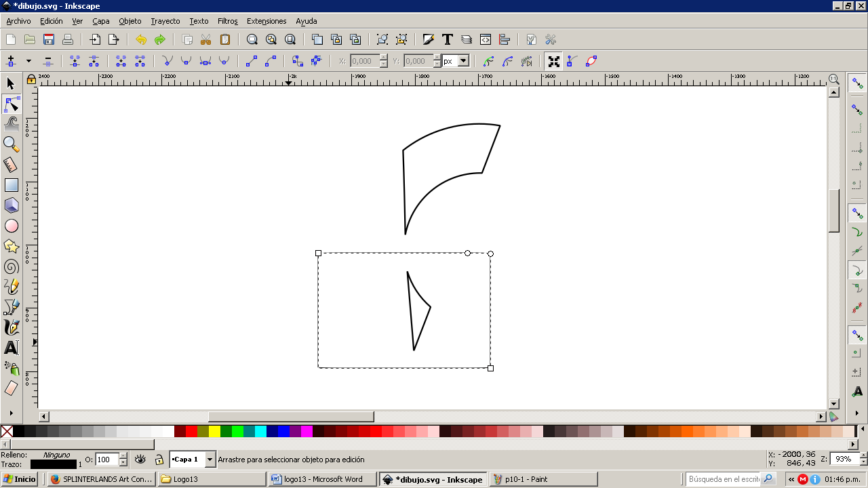
Task: Open Fill and Stroke dialog
Action: [429, 39]
